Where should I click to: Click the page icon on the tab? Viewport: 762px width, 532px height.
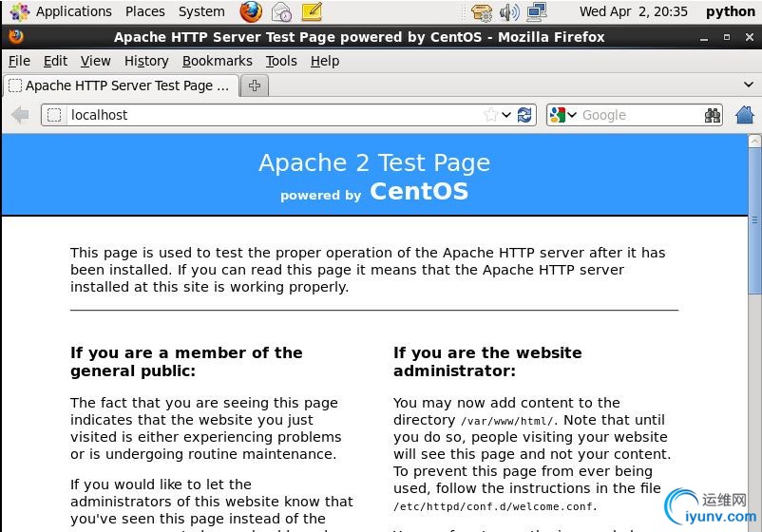[15, 85]
